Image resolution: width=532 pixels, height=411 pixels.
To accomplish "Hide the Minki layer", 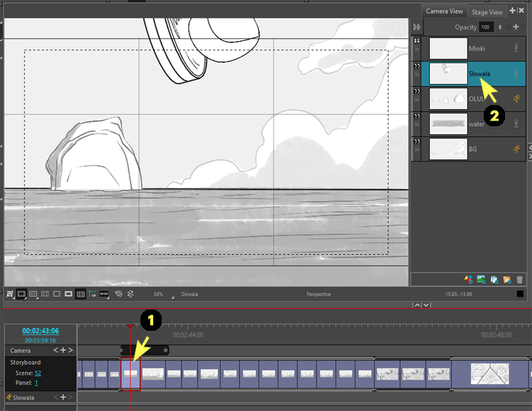I will click(x=416, y=41).
